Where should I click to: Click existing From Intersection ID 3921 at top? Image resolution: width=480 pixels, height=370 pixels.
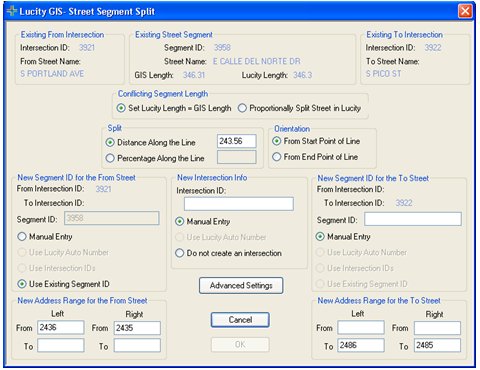click(87, 48)
